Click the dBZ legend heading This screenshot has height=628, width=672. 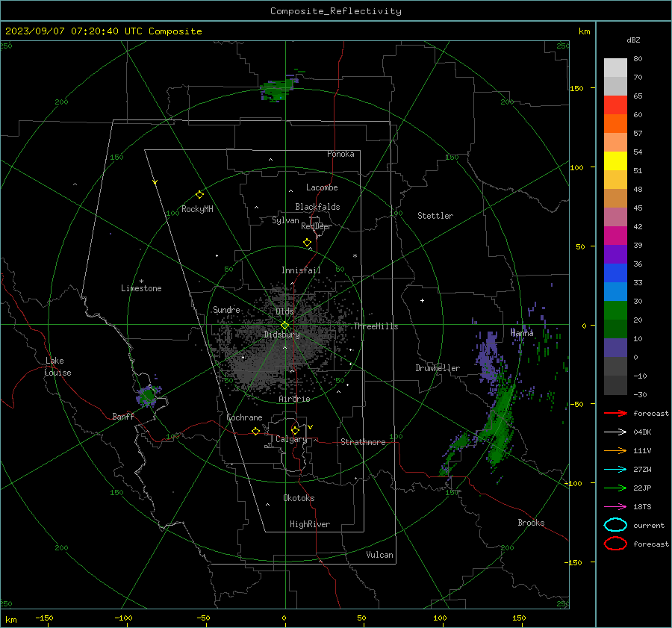(x=633, y=40)
